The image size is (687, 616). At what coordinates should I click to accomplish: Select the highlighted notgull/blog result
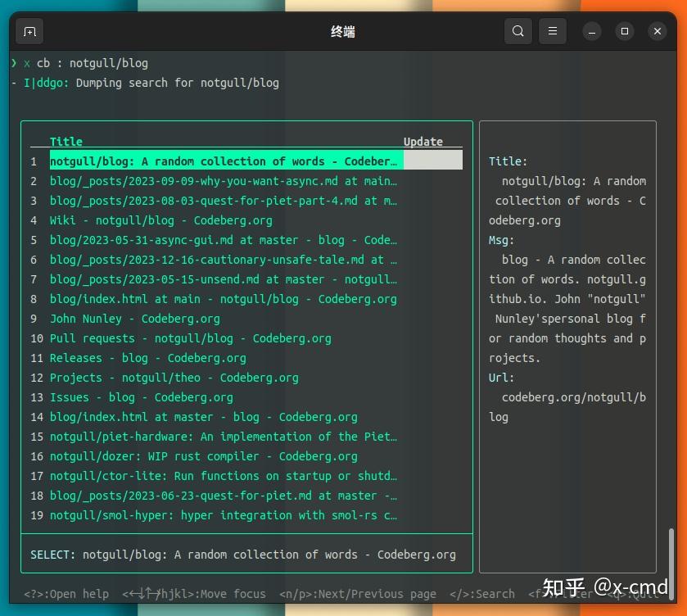[221, 161]
